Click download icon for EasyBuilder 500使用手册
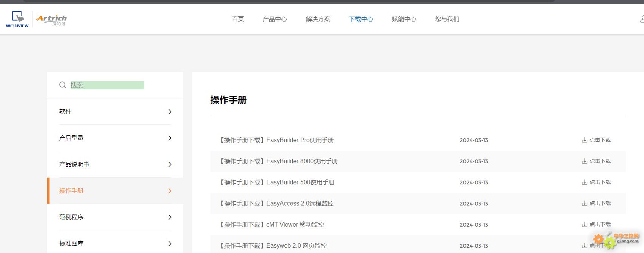The width and height of the screenshot is (644, 253). (x=584, y=182)
